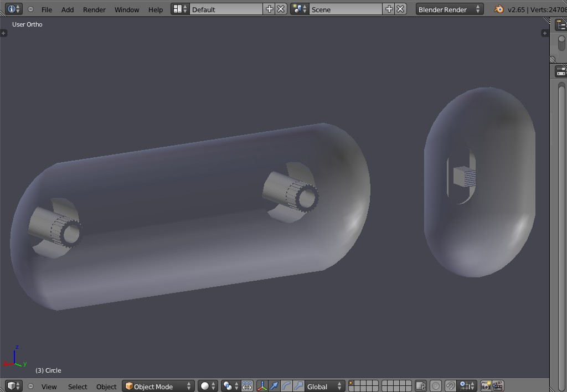
Task: Open the Object Mode dropdown
Action: pyautogui.click(x=158, y=386)
